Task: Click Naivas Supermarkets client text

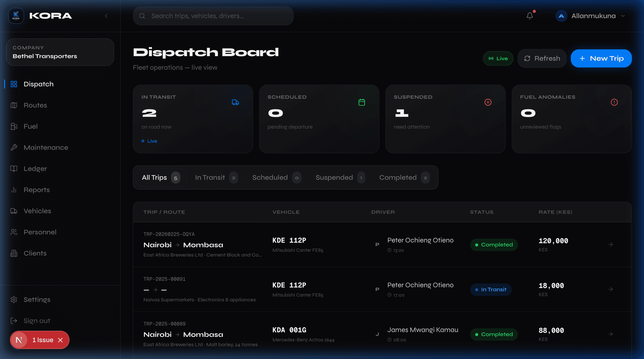Action: (x=169, y=300)
